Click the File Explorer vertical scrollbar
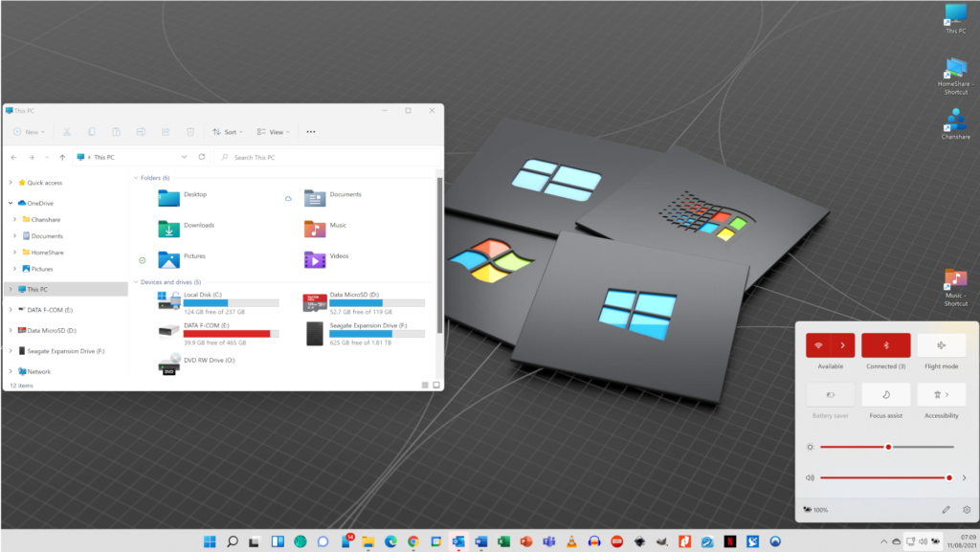Screen dimensions: 980x552 [x=439, y=254]
